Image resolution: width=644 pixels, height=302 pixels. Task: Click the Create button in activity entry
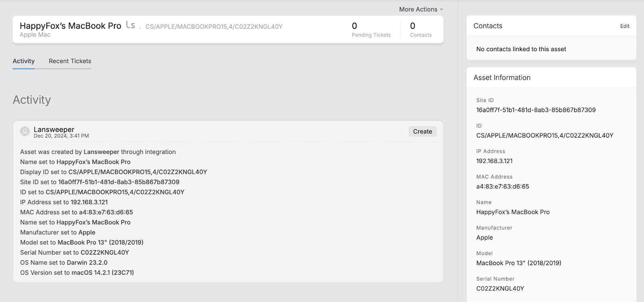[423, 131]
